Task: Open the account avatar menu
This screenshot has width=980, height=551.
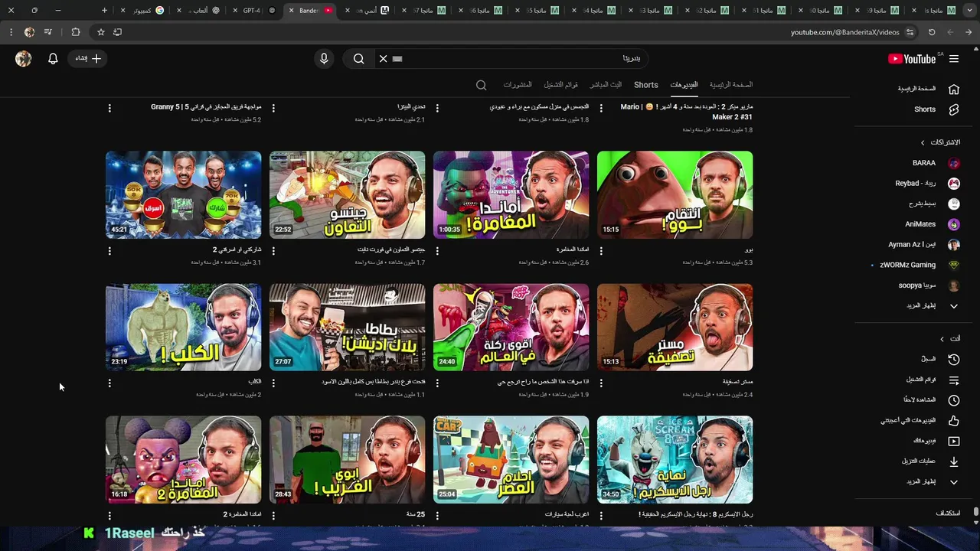Action: point(23,58)
